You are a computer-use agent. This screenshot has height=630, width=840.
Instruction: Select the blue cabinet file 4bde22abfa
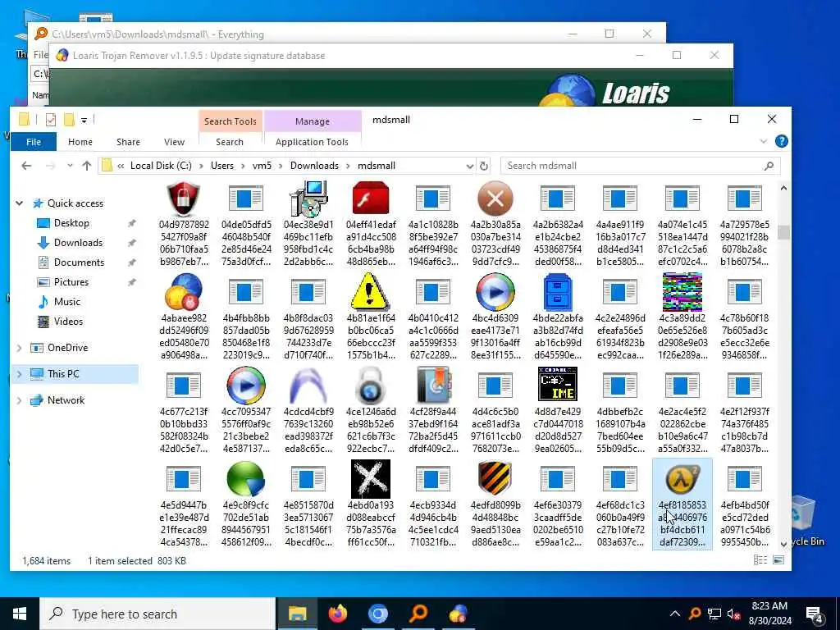point(558,317)
